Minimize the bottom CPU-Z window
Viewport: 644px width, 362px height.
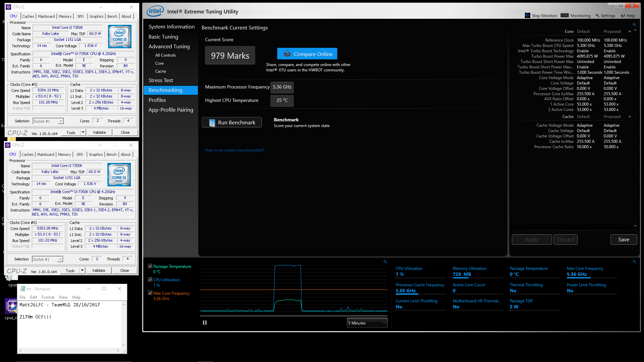pos(100,145)
